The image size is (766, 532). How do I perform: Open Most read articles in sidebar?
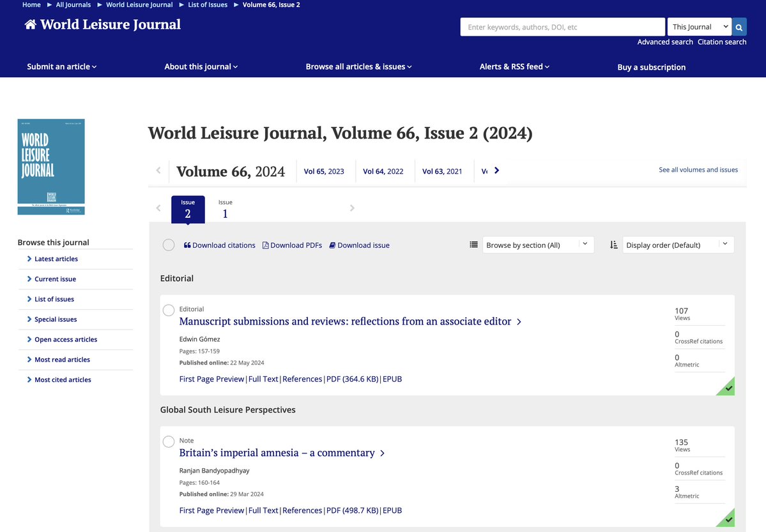pyautogui.click(x=62, y=360)
